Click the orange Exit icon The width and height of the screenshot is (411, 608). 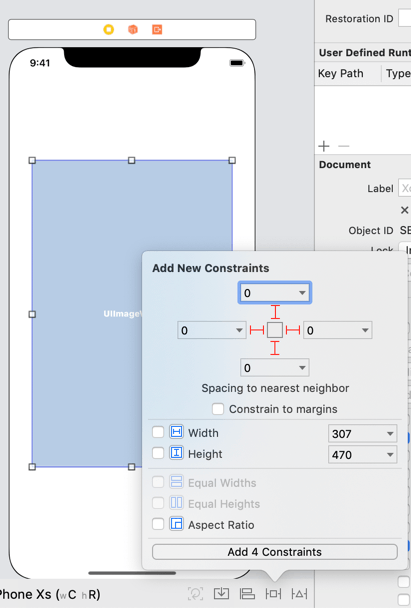pos(157,29)
